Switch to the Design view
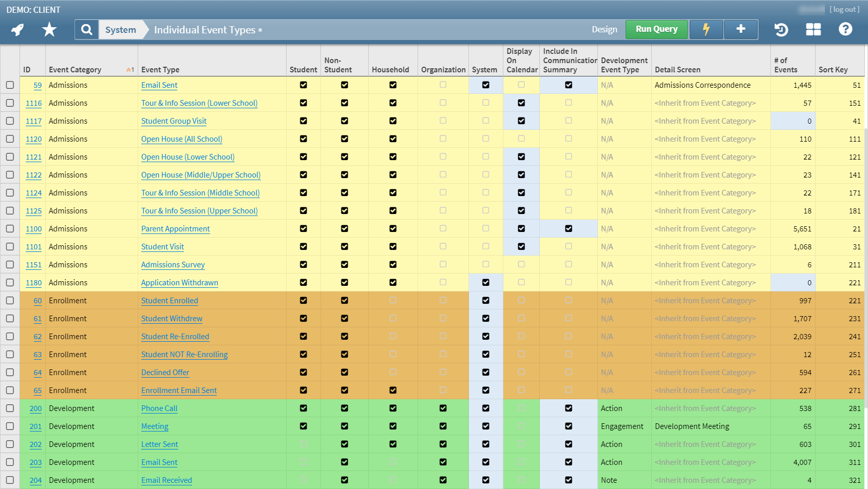This screenshot has height=489, width=868. (604, 30)
